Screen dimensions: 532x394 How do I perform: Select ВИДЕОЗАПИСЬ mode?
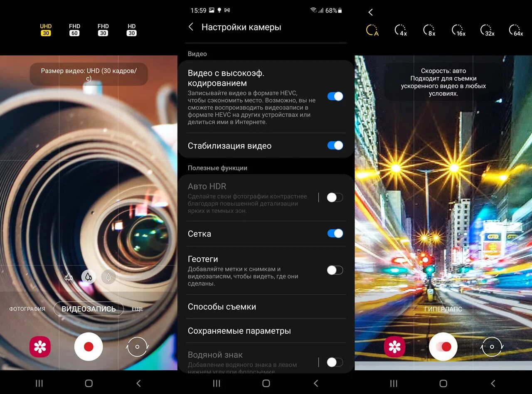point(89,309)
